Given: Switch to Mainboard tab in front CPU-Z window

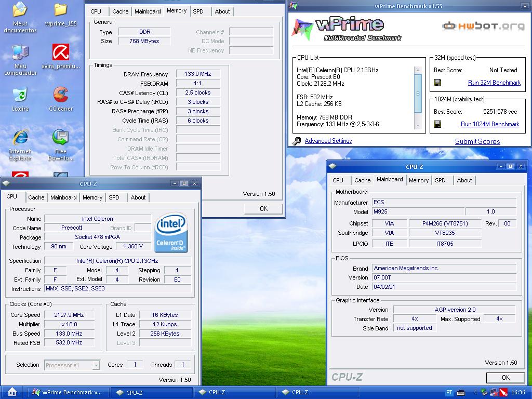Looking at the screenshot, I should tap(63, 197).
